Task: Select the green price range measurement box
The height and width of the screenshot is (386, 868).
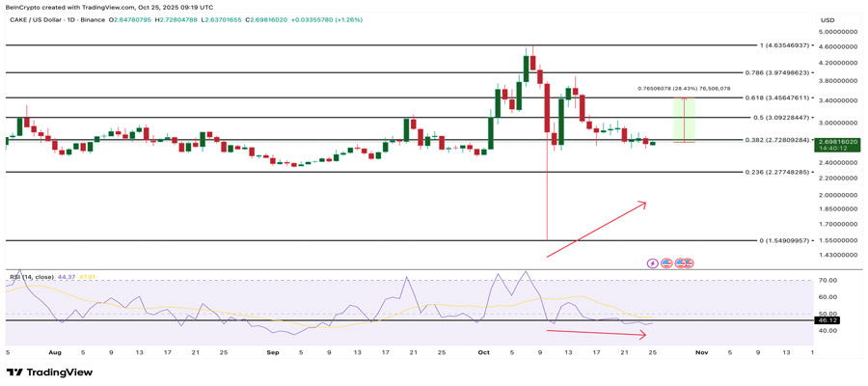Action: tap(684, 121)
